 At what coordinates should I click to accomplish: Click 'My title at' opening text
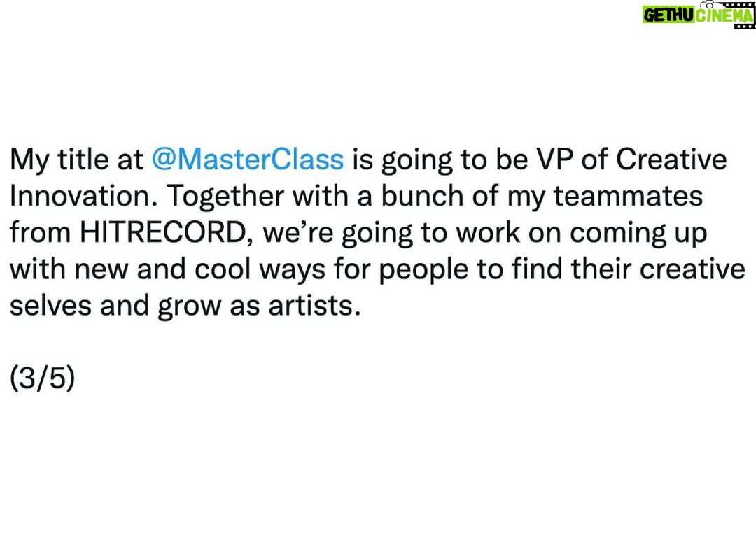pyautogui.click(x=77, y=160)
